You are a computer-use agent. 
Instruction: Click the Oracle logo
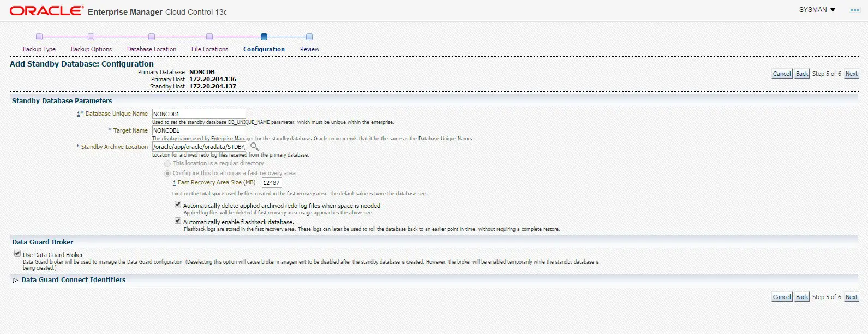point(47,11)
